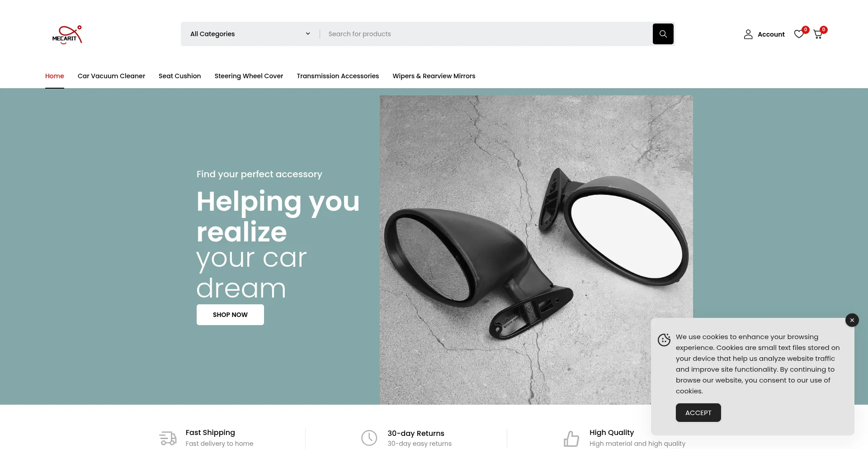
Task: Click the Mecarit logo
Action: click(x=67, y=34)
